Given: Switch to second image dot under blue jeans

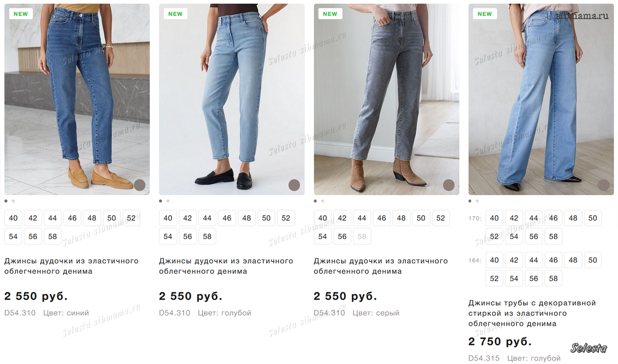Looking at the screenshot, I should click(x=13, y=201).
